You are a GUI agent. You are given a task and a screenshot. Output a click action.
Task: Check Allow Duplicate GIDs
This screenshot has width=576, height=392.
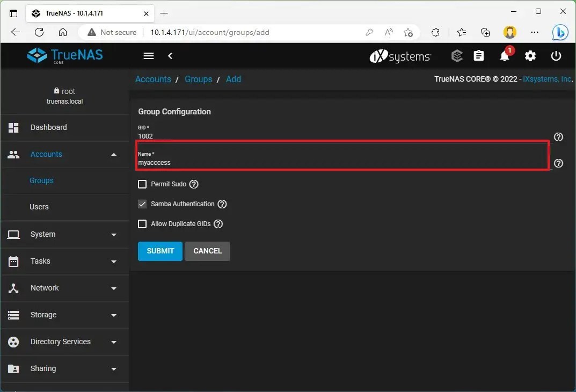142,224
